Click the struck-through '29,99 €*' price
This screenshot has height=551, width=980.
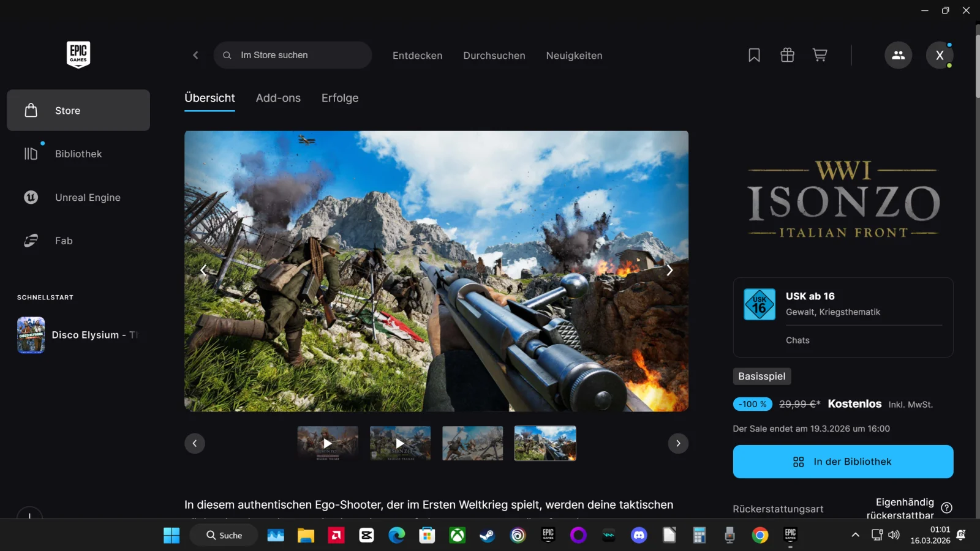click(x=800, y=404)
